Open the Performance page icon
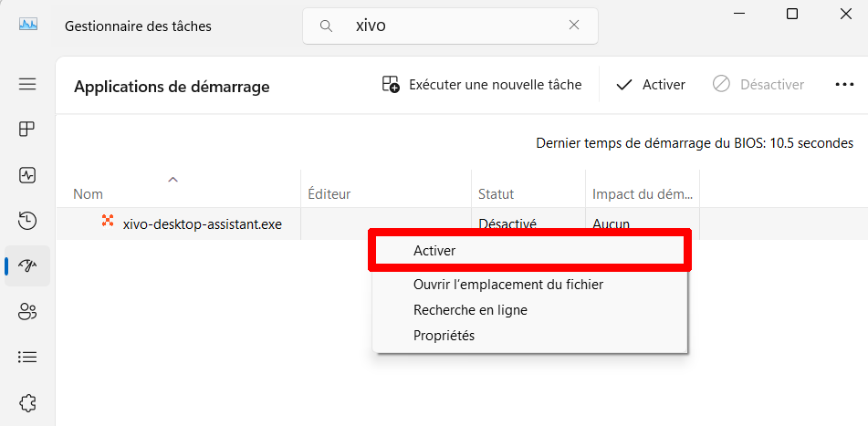This screenshot has width=868, height=426. 27,174
